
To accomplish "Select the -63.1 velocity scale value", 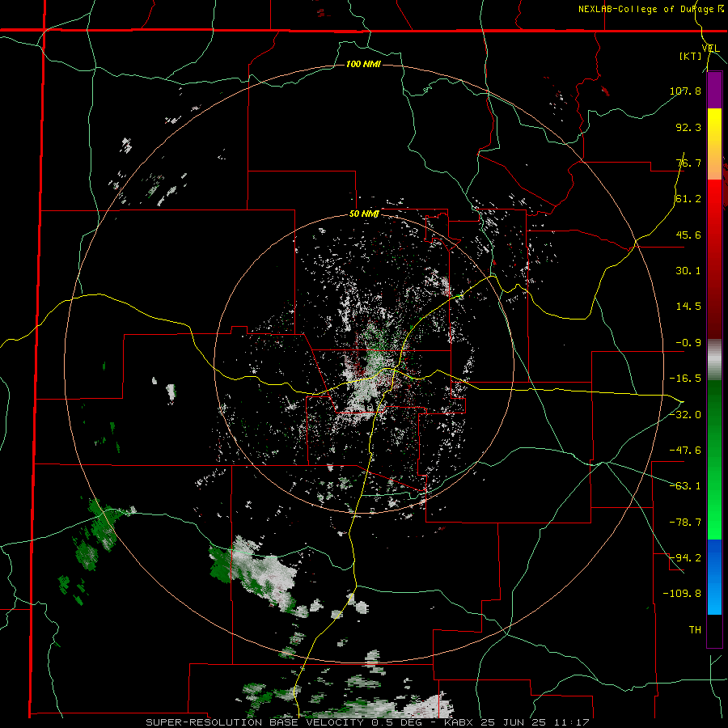I will pos(685,486).
